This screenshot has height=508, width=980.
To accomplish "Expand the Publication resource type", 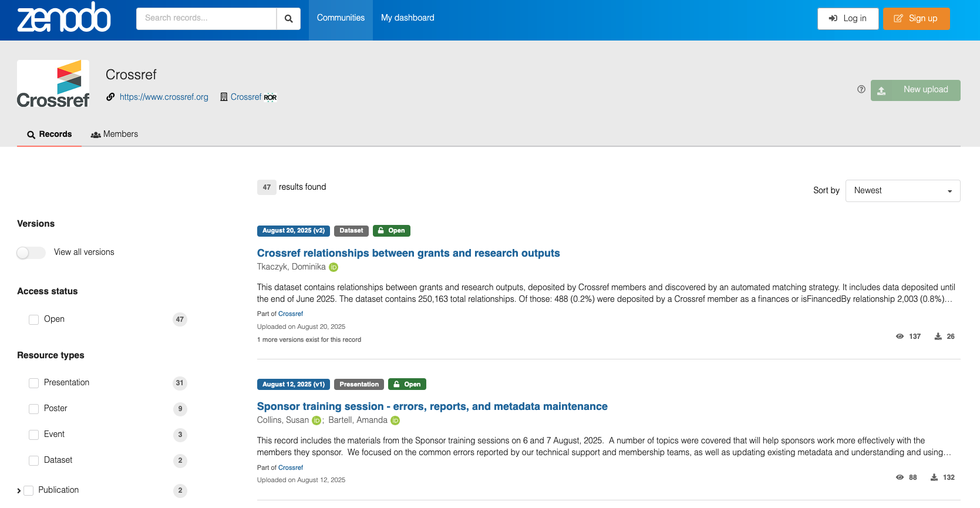I will (19, 491).
